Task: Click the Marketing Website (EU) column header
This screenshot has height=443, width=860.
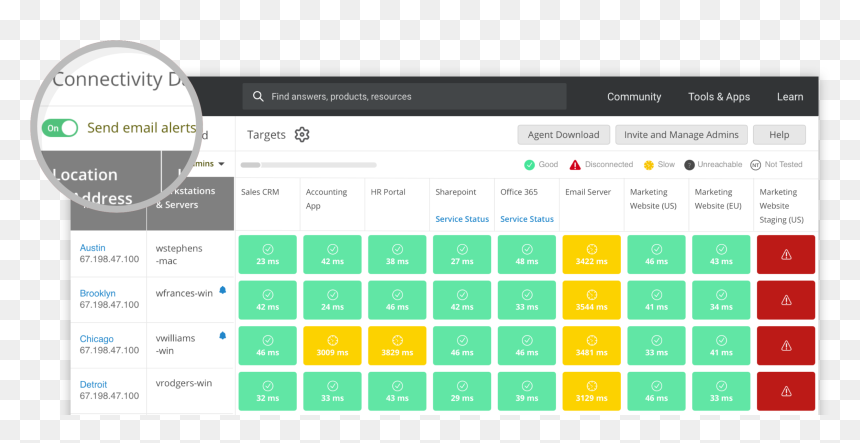Action: click(x=717, y=199)
